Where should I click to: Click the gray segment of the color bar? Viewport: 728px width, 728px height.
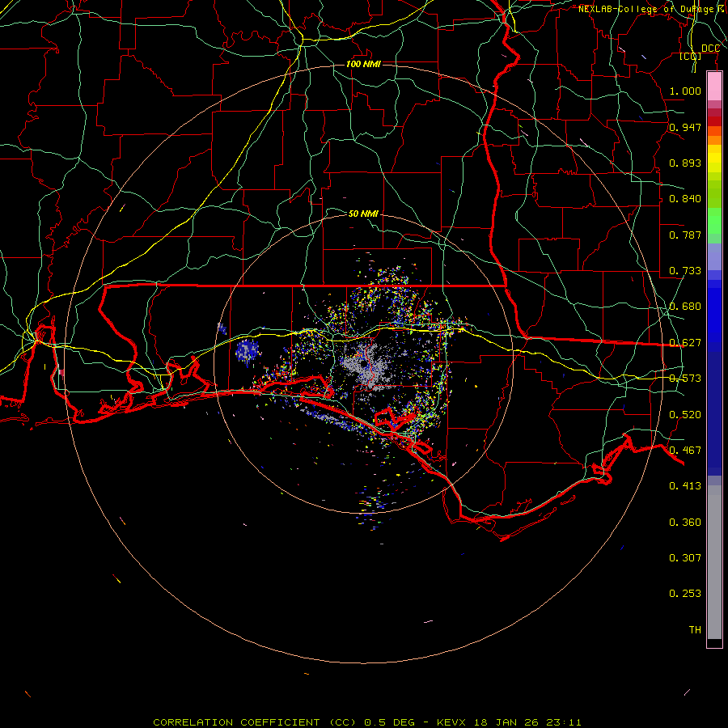click(x=714, y=562)
